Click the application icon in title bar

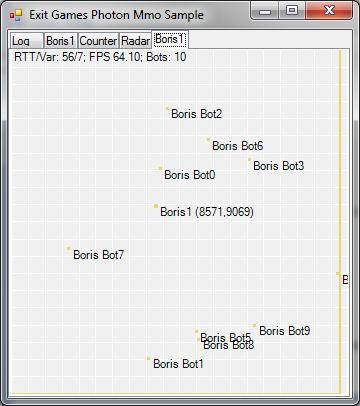click(x=16, y=15)
